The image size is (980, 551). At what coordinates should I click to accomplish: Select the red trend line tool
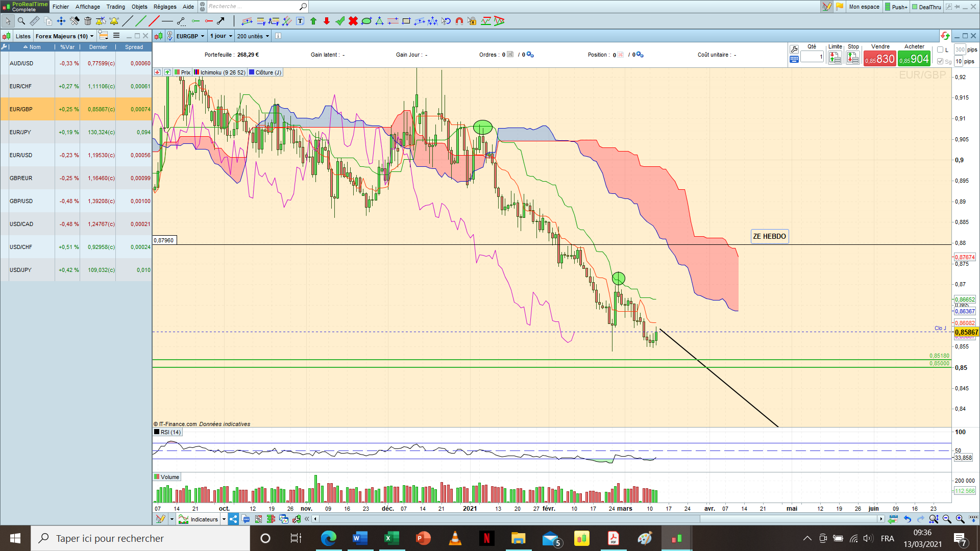pos(154,21)
